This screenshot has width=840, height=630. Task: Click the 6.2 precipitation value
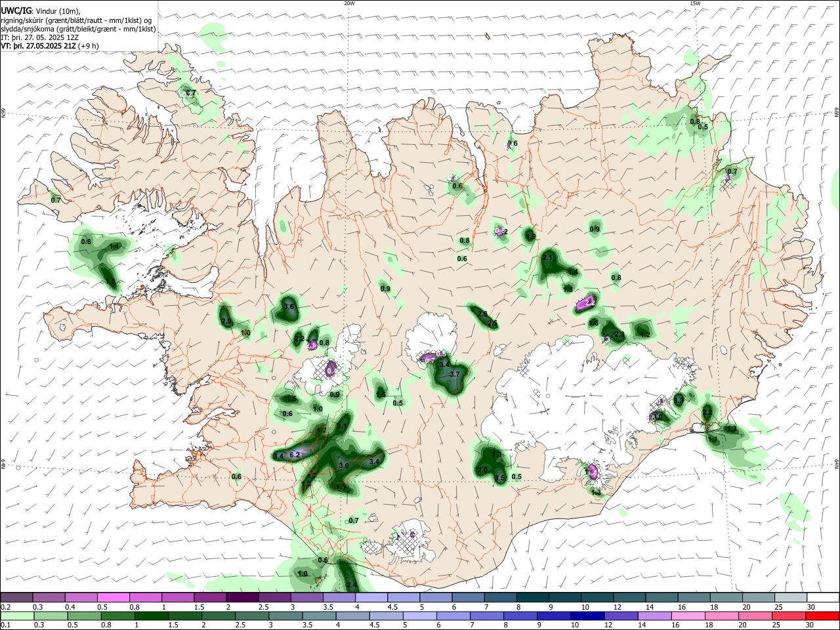[295, 454]
